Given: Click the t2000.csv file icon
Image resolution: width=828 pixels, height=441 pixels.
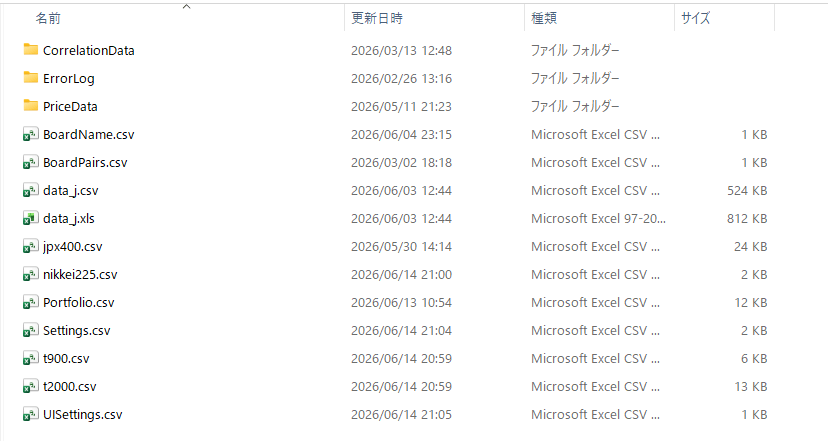Looking at the screenshot, I should tap(31, 386).
